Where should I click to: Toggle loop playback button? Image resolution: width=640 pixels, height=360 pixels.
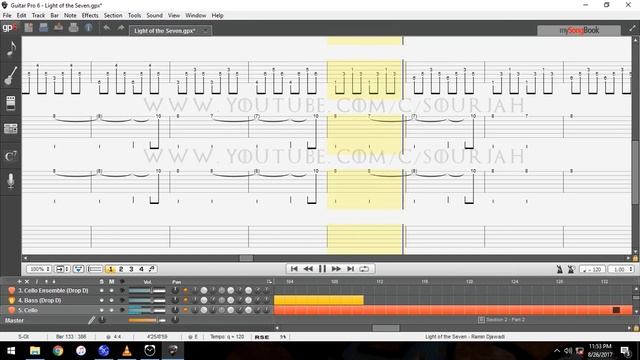tap(364, 269)
